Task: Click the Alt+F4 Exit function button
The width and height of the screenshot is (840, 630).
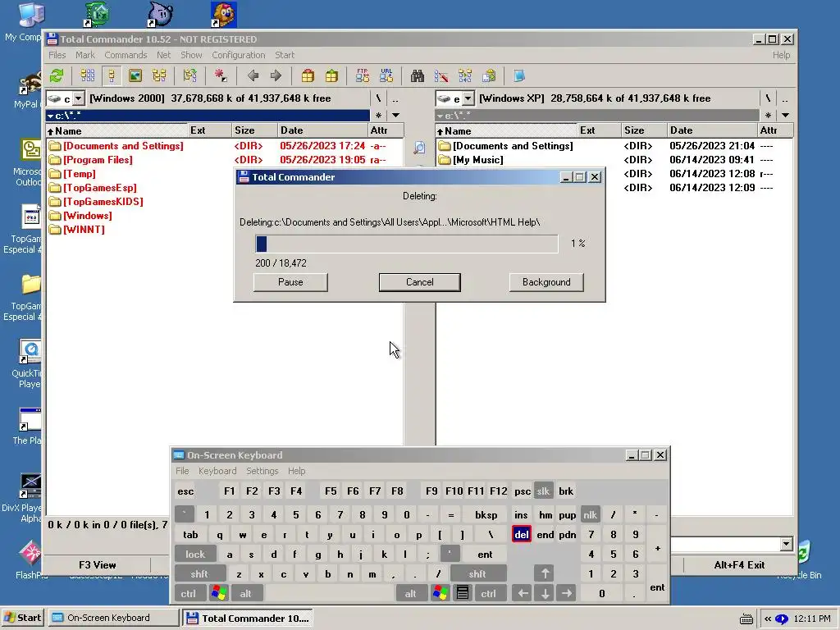Action: pos(739,564)
